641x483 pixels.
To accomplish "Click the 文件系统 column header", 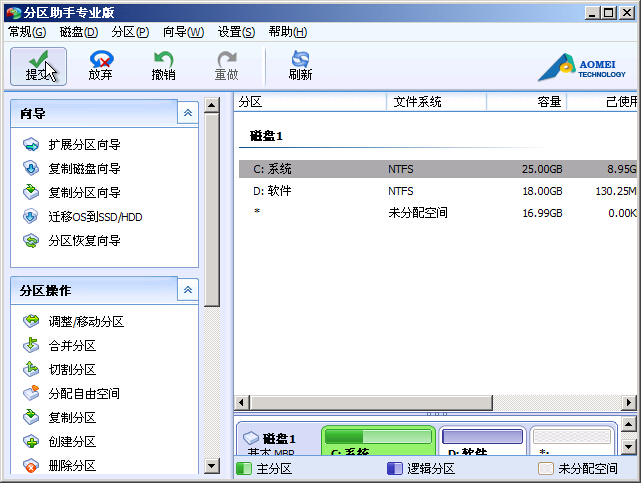I will coord(437,102).
